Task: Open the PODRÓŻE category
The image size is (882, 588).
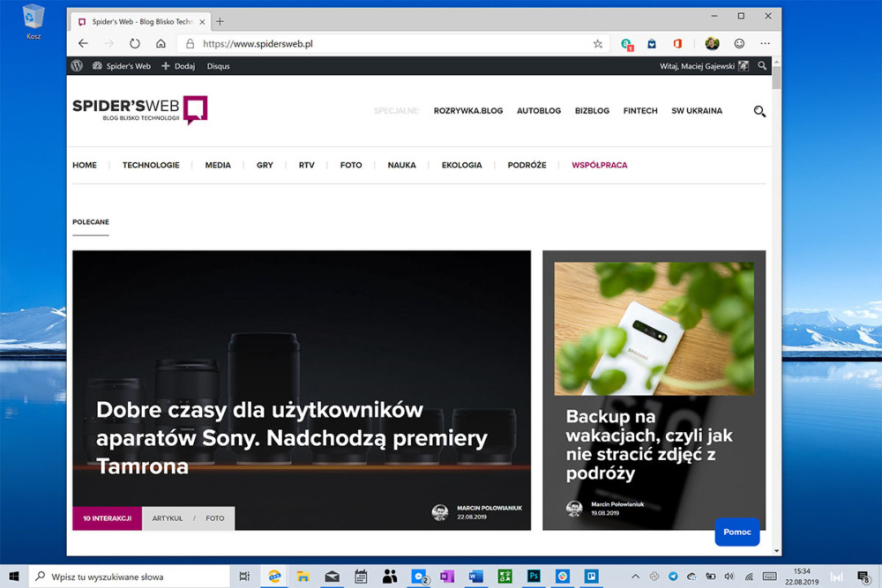Action: pyautogui.click(x=527, y=165)
